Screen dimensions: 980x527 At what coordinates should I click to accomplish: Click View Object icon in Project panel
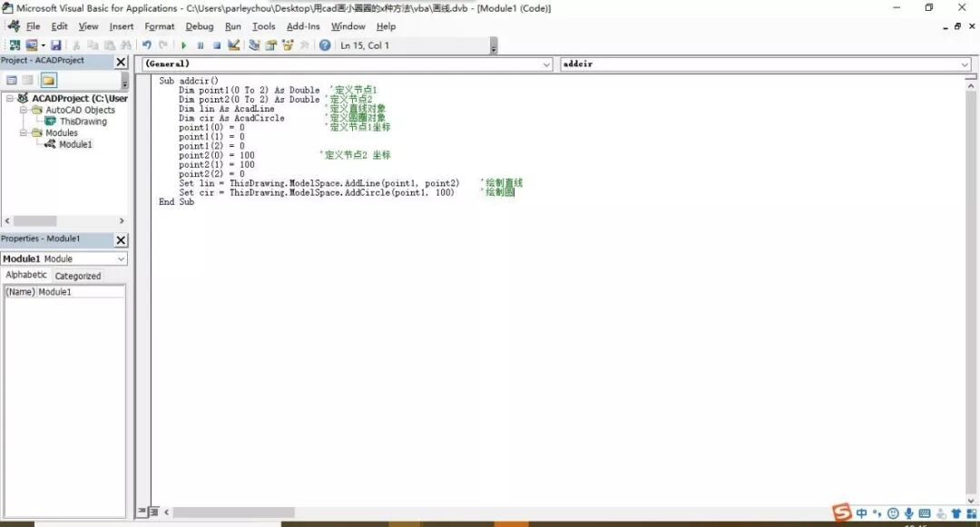coord(27,80)
